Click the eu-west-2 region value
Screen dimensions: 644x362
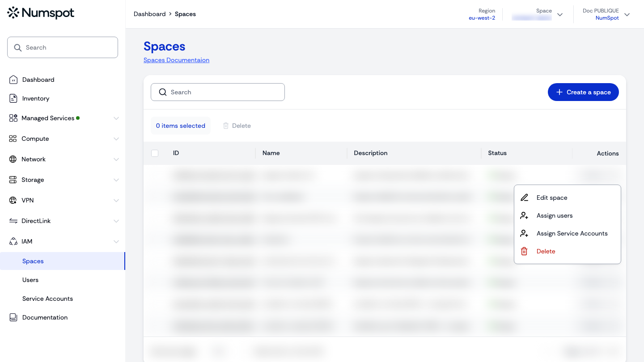tap(482, 18)
